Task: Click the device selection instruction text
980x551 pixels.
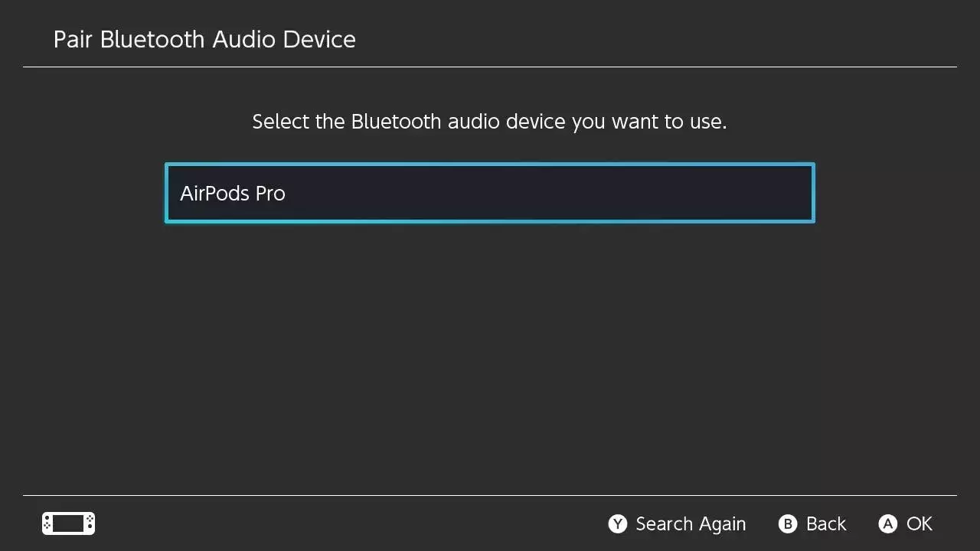Action: click(489, 122)
